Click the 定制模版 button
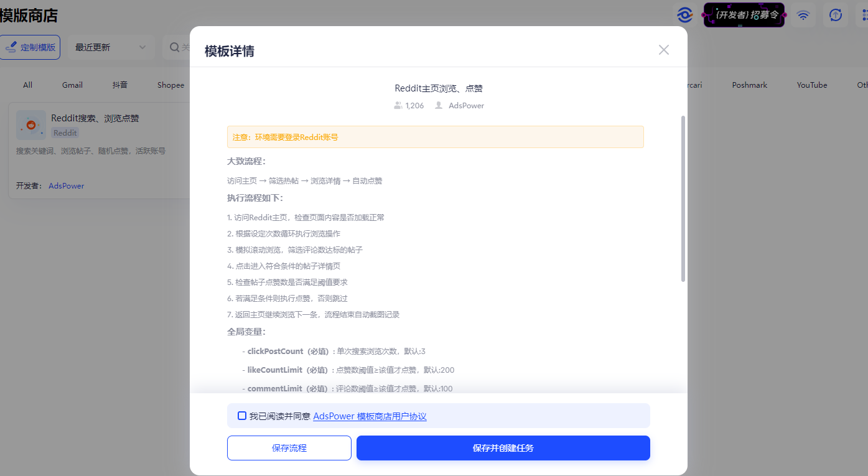This screenshot has height=476, width=868. (x=30, y=47)
